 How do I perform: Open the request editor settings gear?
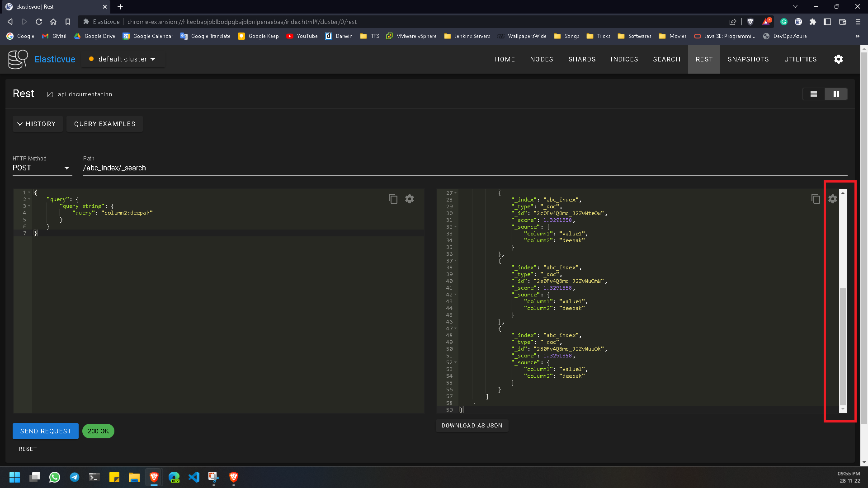(410, 198)
